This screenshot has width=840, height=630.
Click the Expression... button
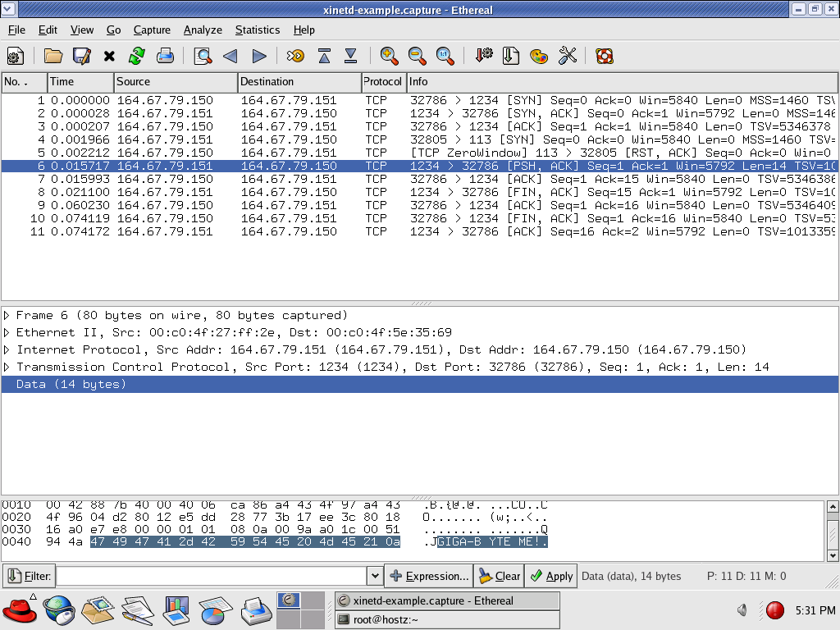429,576
